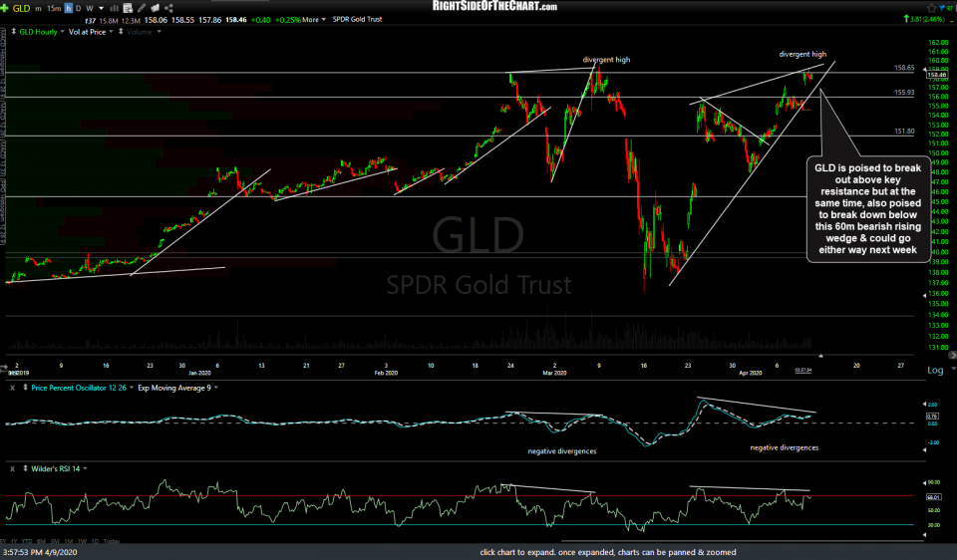
Task: Open the bar chart style icon
Action: 114,9
